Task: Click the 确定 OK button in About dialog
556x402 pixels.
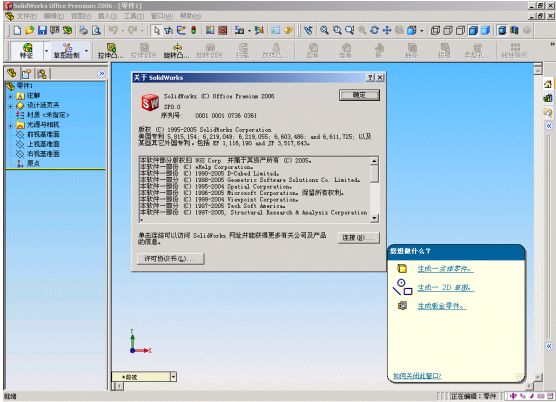Action: pyautogui.click(x=359, y=95)
